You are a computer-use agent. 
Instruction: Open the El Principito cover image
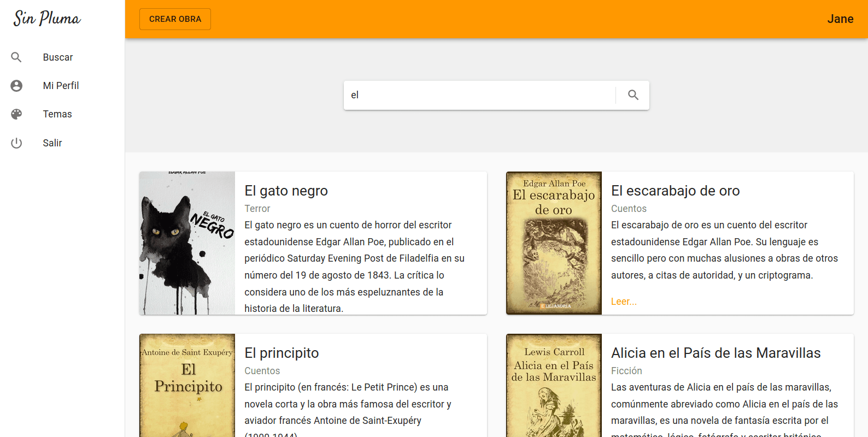(x=187, y=386)
